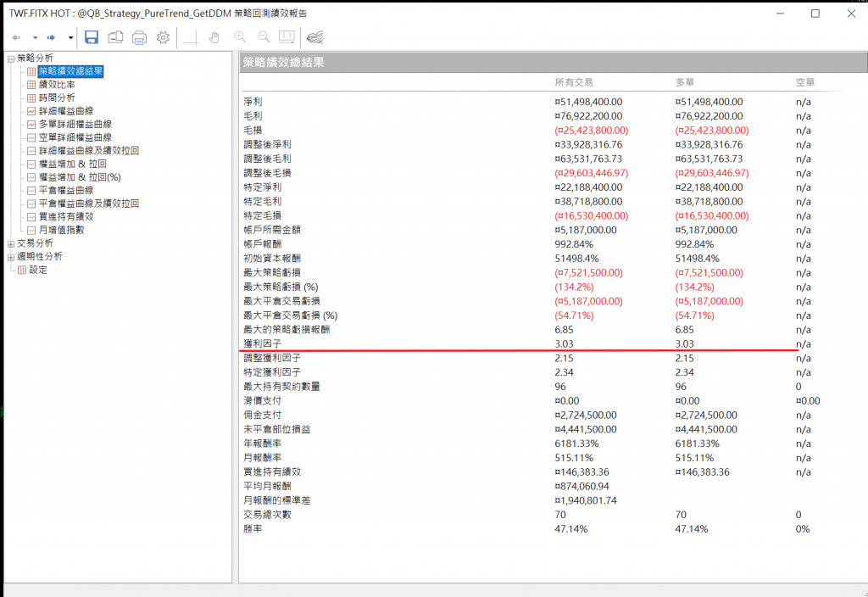Screen dimensions: 868x597
Task: Open settings with the gear icon
Action: coord(163,37)
